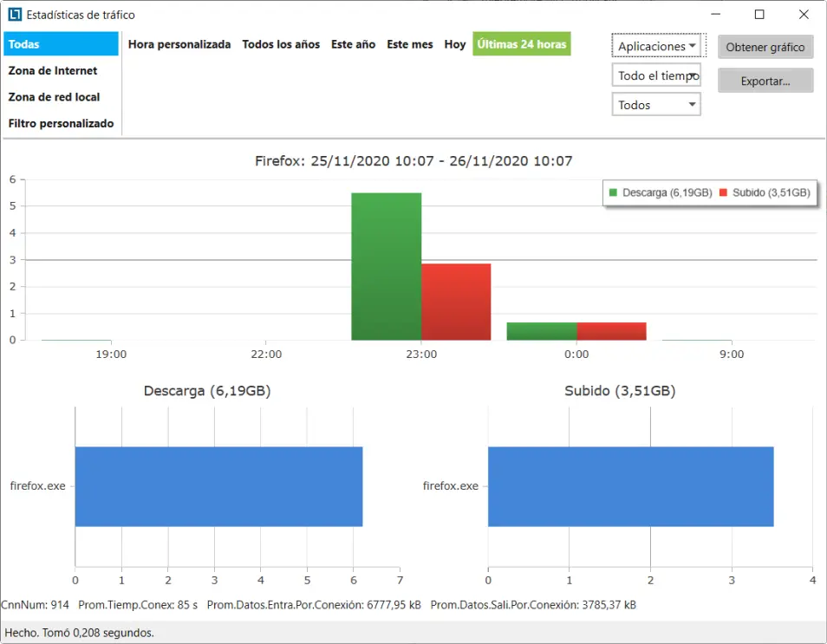Click Prom.Tiemp.Conex: 85 s statistic
This screenshot has width=827, height=644.
pos(138,605)
